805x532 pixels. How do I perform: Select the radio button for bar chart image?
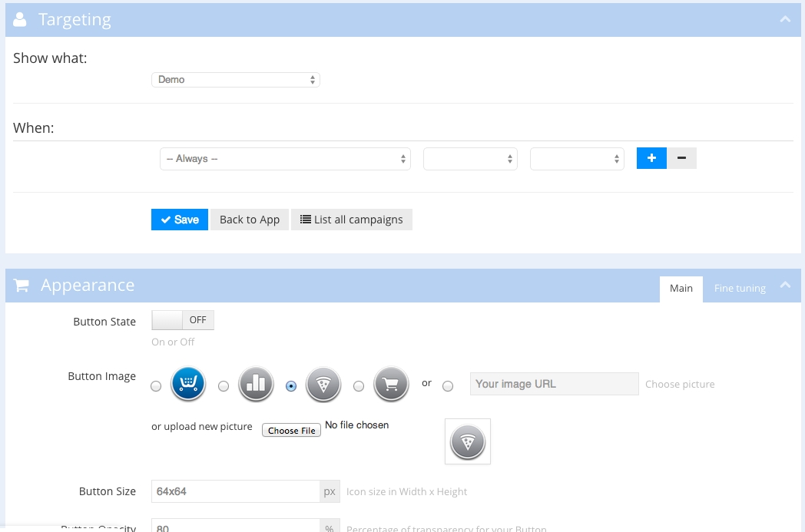[x=224, y=386]
